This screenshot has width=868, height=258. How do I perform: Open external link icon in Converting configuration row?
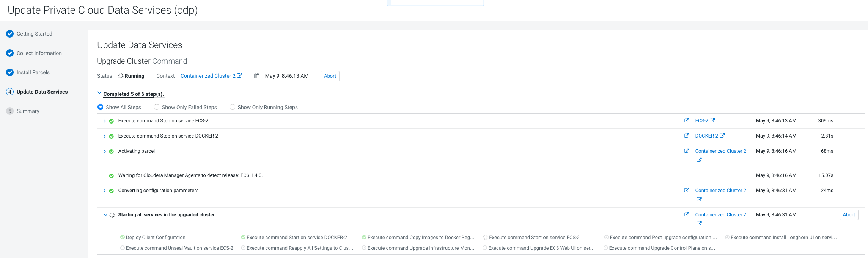point(686,190)
